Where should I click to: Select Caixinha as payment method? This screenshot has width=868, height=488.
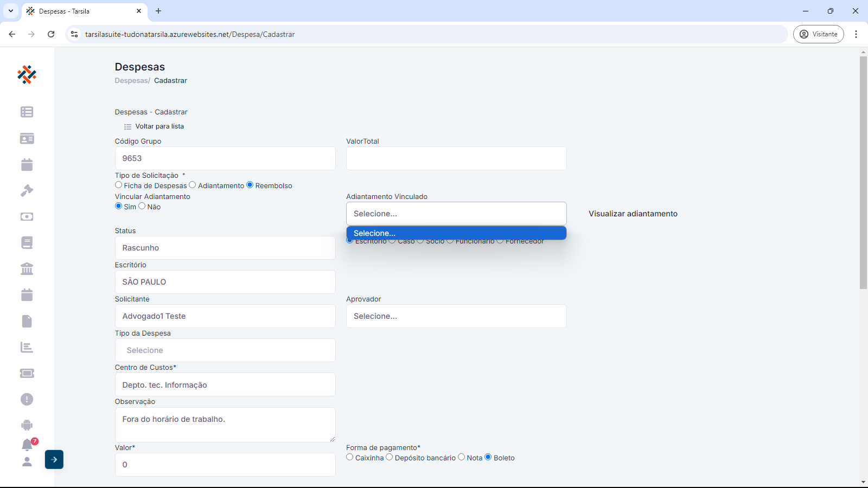click(350, 457)
